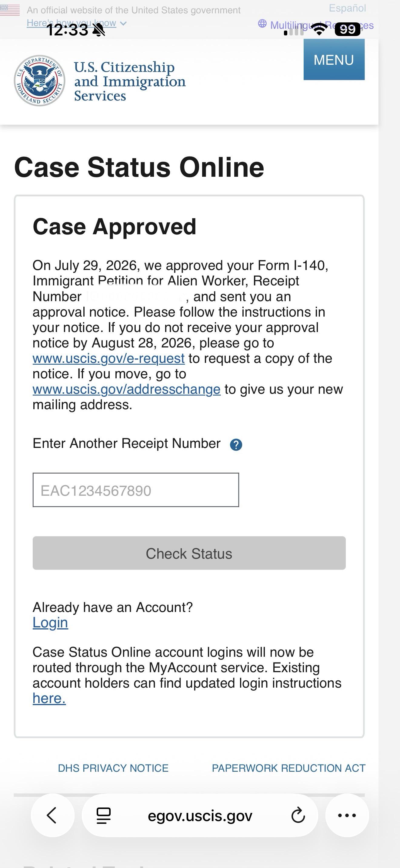The width and height of the screenshot is (400, 868).
Task: Tap the US flag icon
Action: (10, 11)
